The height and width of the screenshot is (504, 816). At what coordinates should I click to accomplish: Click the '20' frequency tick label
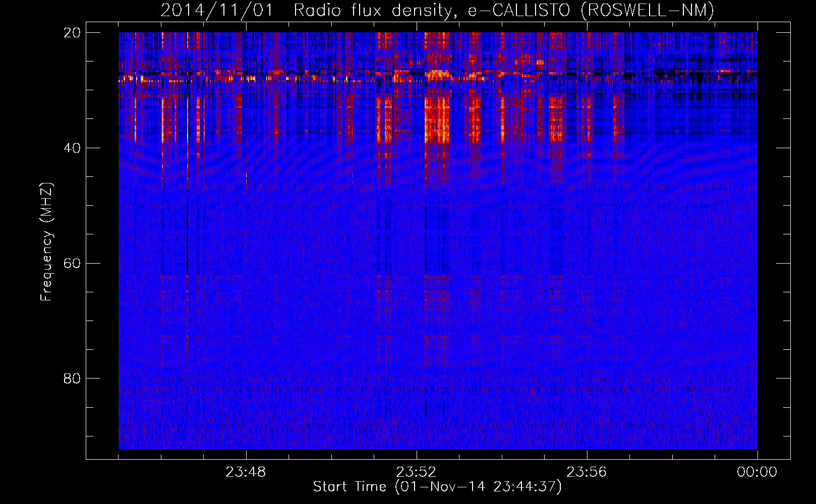72,33
